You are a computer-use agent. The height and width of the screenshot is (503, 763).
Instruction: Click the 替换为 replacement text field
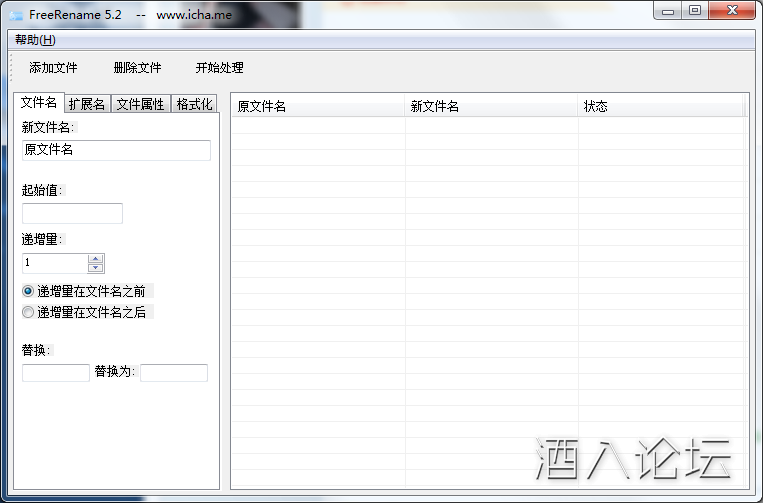tap(174, 373)
